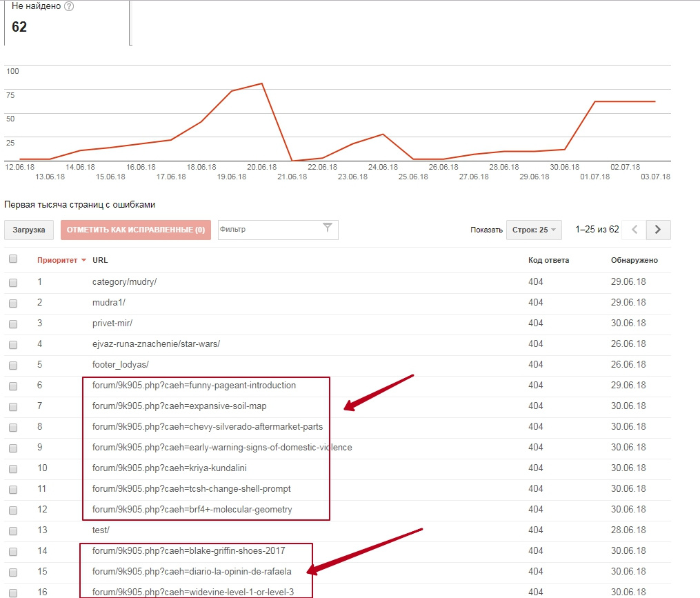Click the chart peak near 20.06.18

[x=261, y=83]
